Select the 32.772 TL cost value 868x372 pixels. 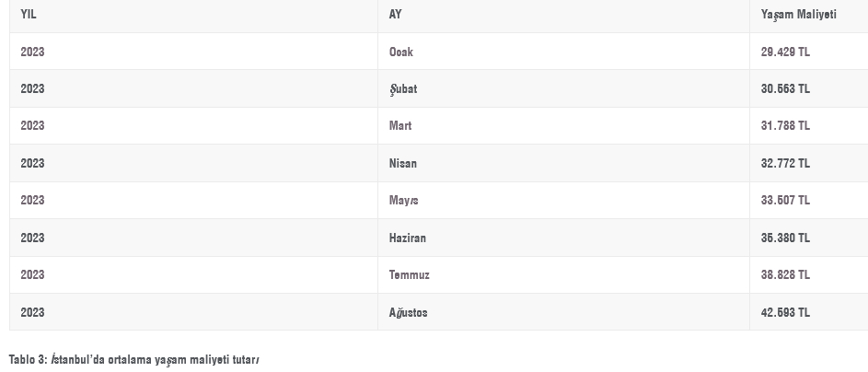pyautogui.click(x=785, y=164)
